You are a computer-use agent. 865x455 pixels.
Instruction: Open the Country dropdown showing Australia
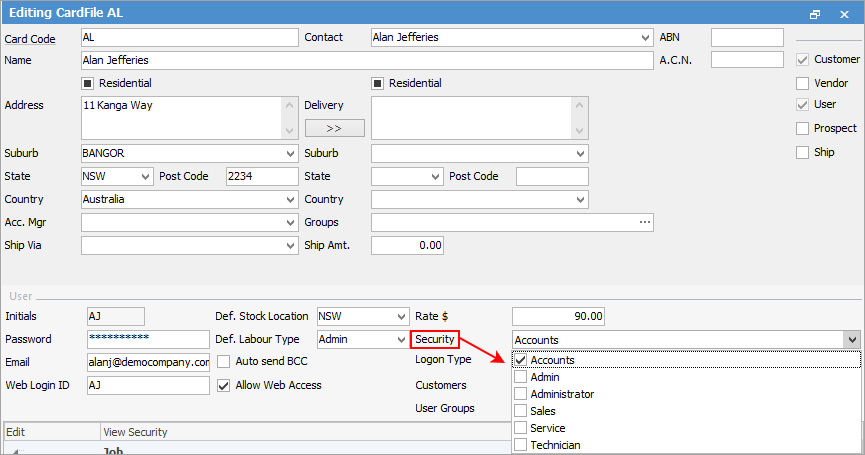(290, 199)
